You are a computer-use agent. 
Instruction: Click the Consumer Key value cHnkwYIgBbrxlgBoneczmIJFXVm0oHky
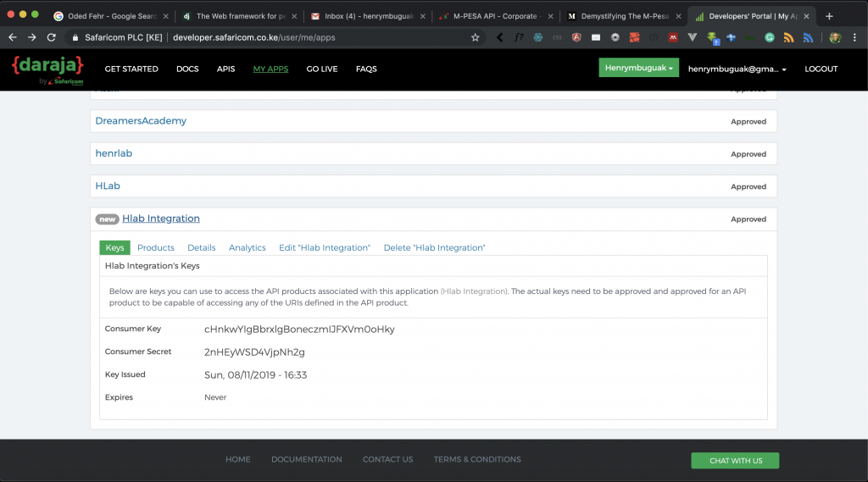click(299, 330)
